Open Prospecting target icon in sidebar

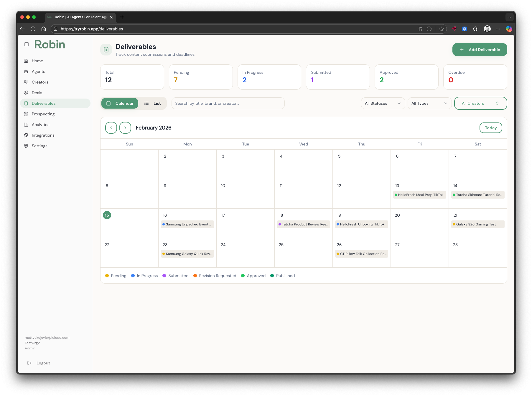point(26,114)
